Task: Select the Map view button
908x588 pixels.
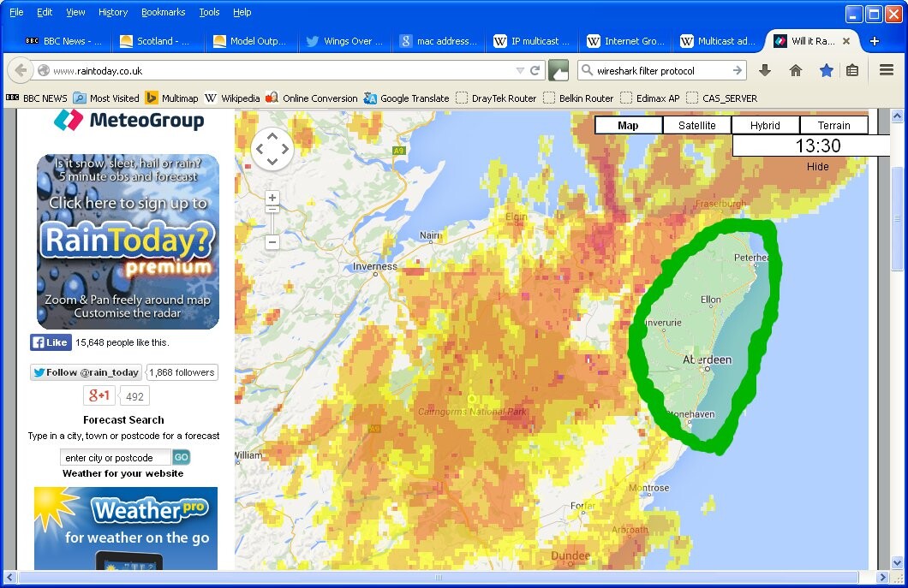Action: point(628,126)
